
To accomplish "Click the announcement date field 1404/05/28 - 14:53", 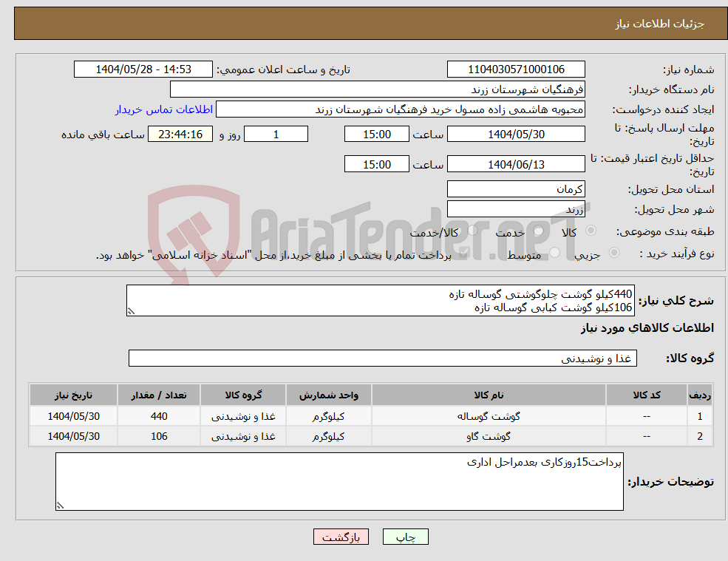I will click(143, 69).
